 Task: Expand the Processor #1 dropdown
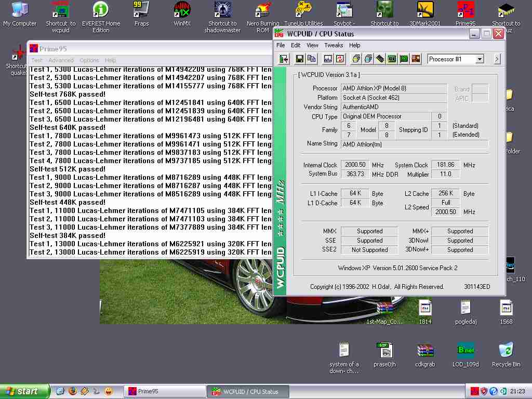480,59
